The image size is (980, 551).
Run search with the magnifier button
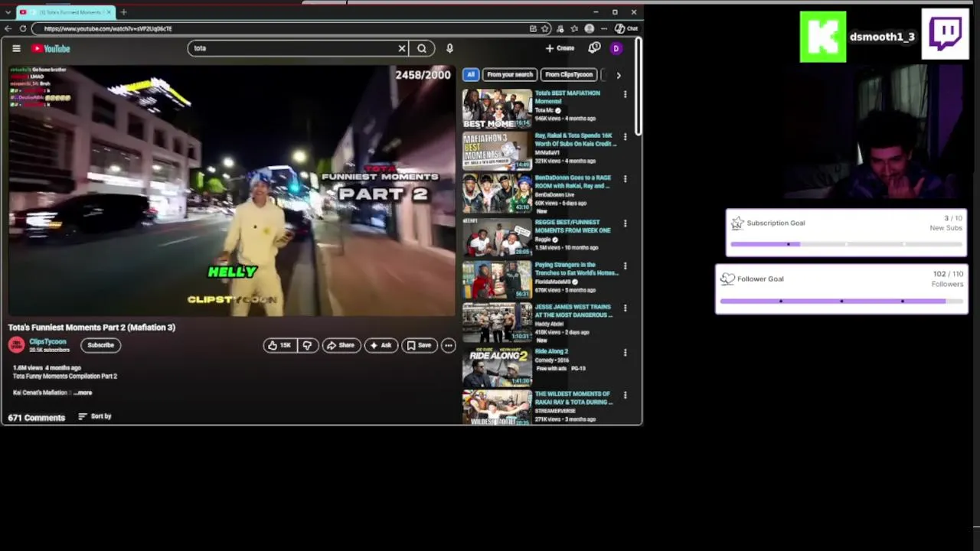click(422, 48)
